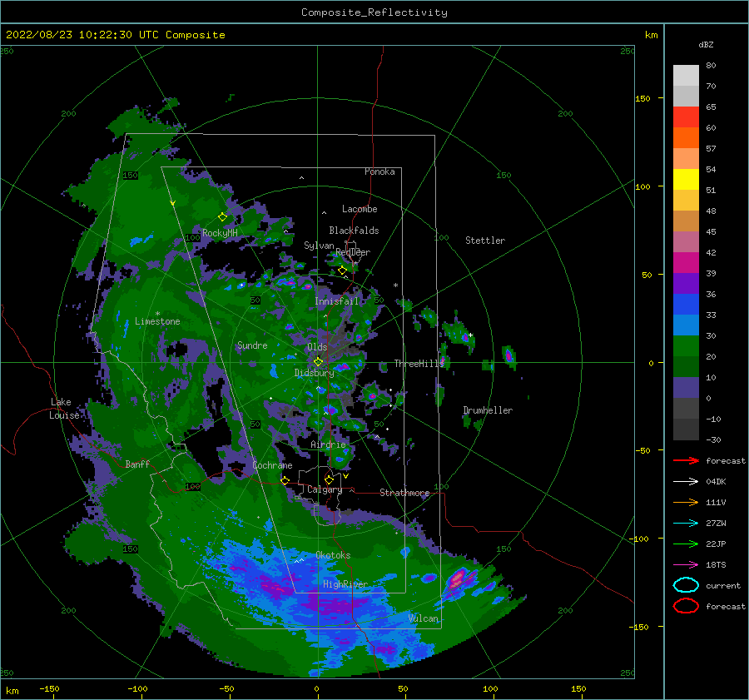
Task: Select the bright green 20-30 dBZ swatch
Action: (x=686, y=346)
